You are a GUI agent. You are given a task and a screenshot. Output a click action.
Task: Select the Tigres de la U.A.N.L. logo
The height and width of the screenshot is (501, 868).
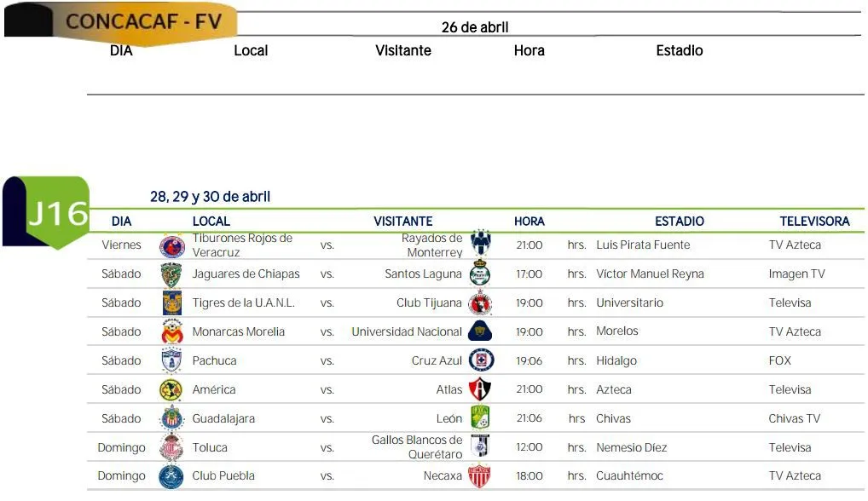pos(172,303)
